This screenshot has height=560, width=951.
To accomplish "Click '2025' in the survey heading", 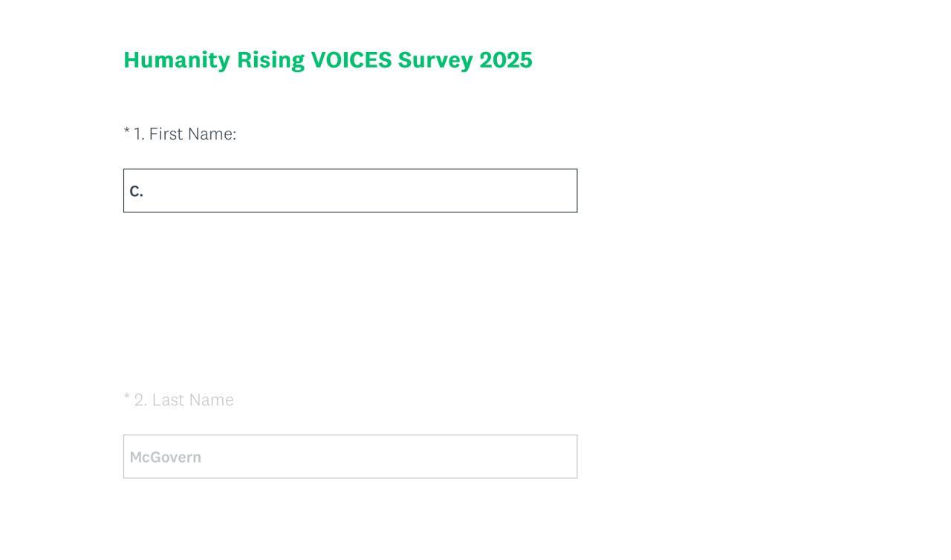I will pyautogui.click(x=505, y=60).
